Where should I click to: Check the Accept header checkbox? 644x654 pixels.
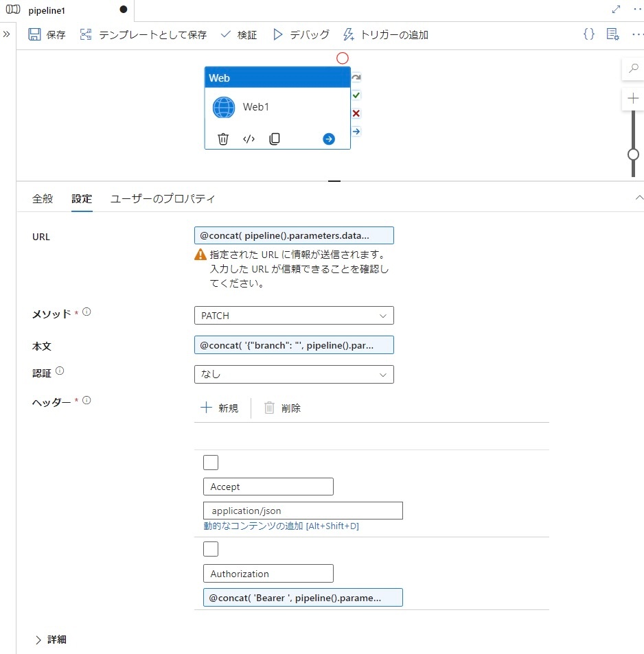(211, 463)
